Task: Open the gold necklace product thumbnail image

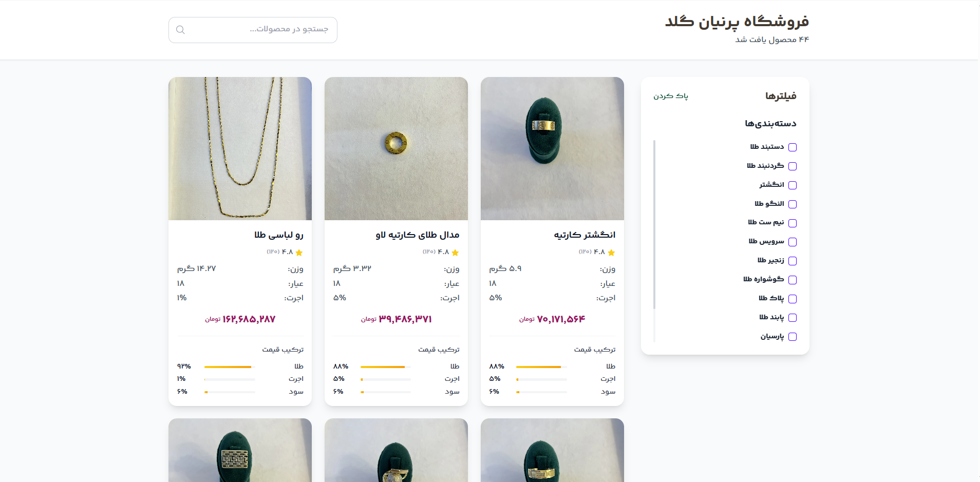Action: [240, 149]
